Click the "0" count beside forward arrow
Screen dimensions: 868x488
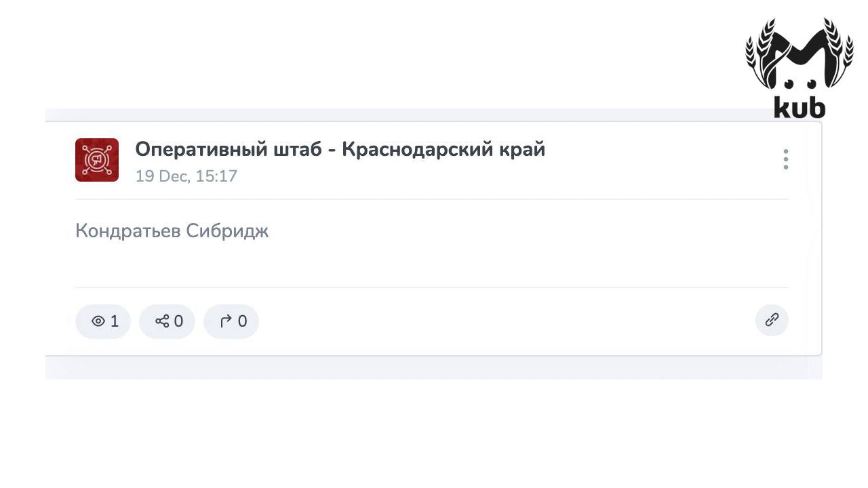(242, 321)
